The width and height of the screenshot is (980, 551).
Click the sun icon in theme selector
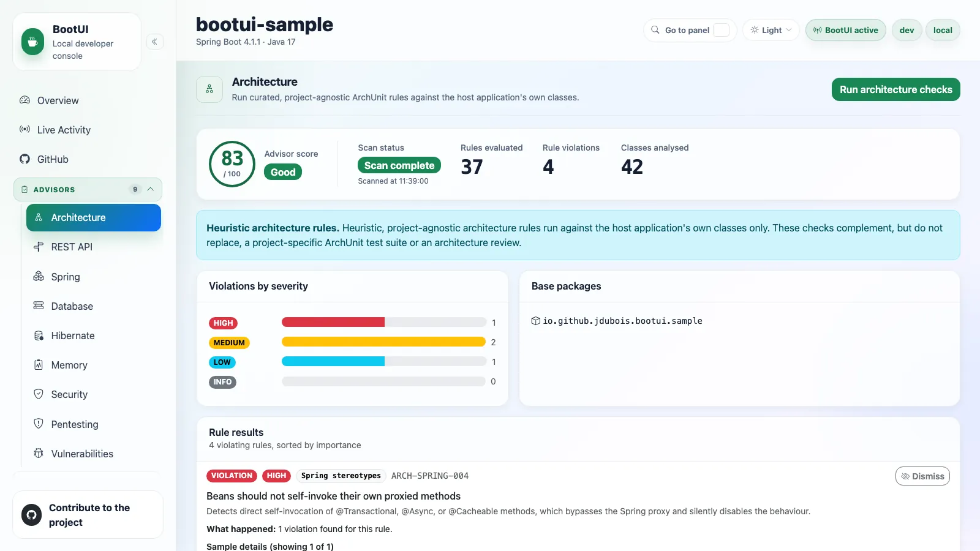click(x=755, y=29)
